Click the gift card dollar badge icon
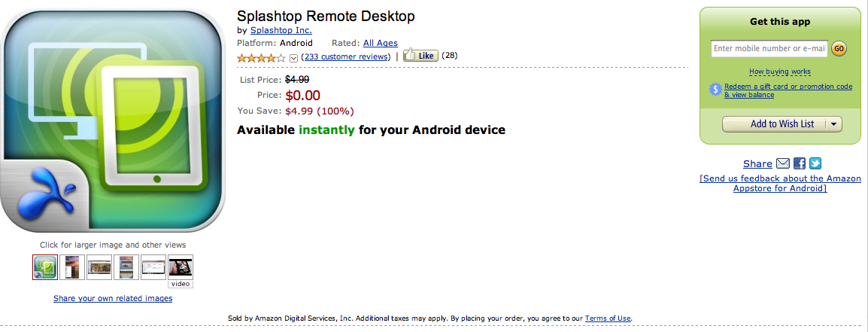The image size is (868, 332). pos(716,90)
